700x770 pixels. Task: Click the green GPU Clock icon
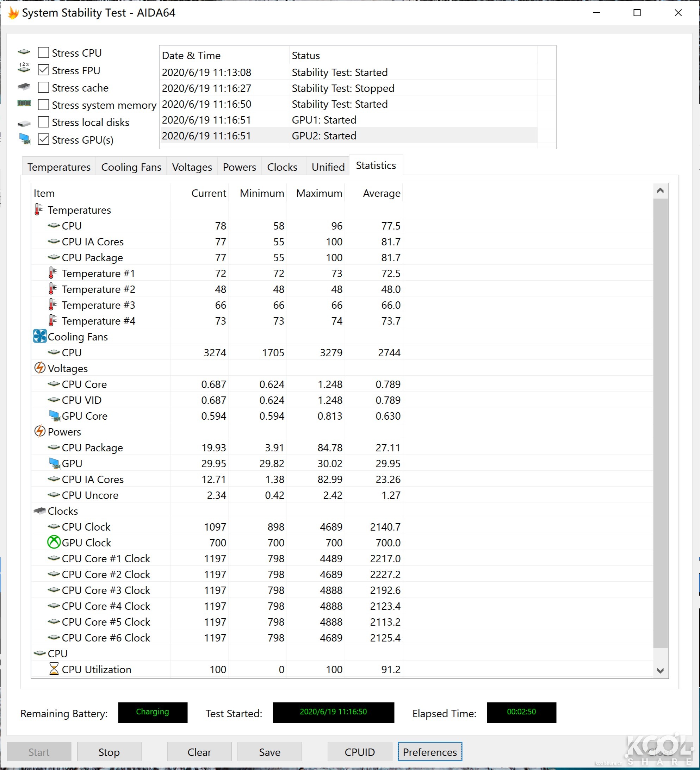[x=54, y=542]
